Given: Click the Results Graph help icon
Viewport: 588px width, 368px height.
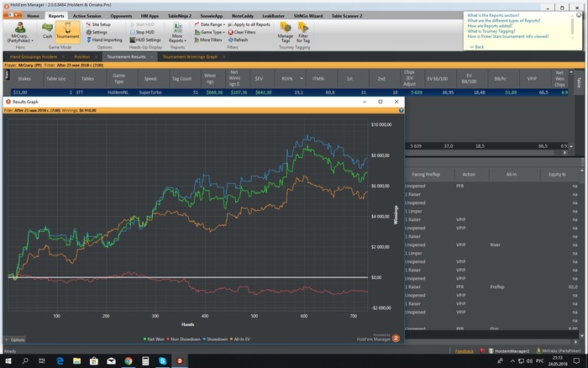Looking at the screenshot, I should tap(401, 110).
